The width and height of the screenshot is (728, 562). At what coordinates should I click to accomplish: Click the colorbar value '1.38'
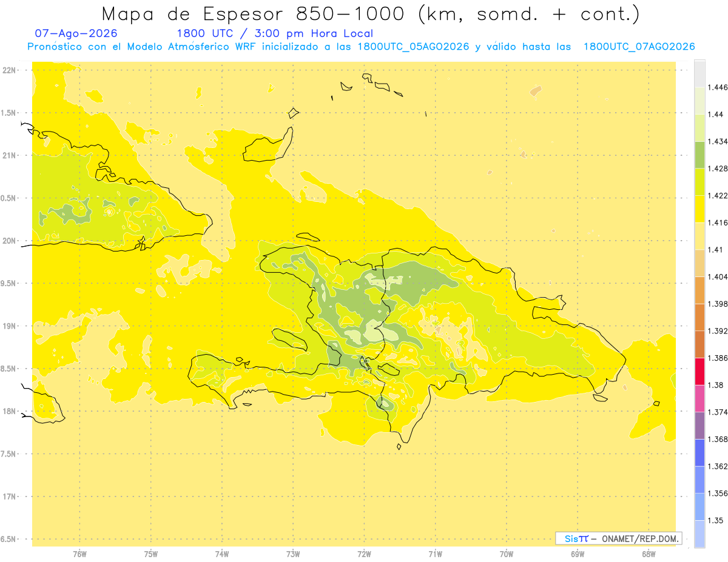coord(716,385)
